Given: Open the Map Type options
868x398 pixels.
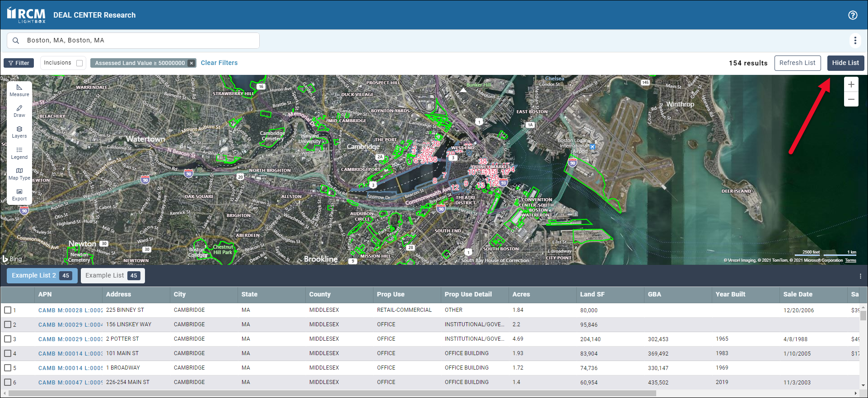Looking at the screenshot, I should tap(19, 174).
